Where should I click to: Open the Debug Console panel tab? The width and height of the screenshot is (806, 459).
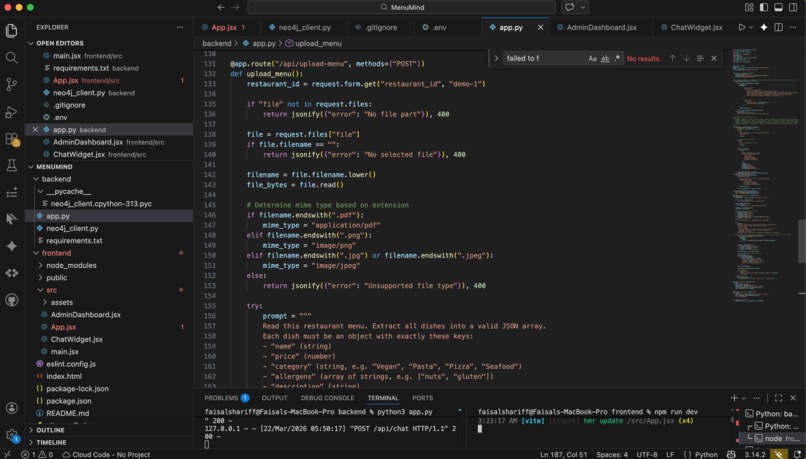tap(327, 398)
